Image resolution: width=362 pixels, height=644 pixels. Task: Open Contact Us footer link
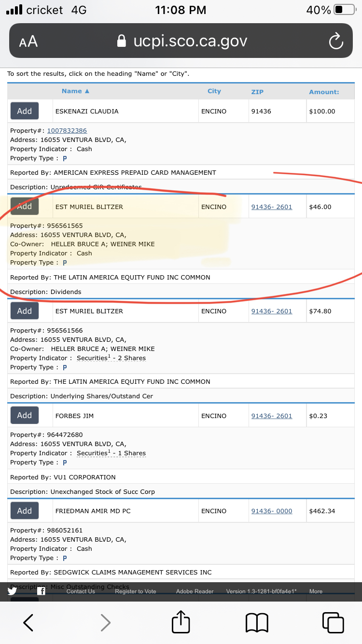(x=81, y=591)
